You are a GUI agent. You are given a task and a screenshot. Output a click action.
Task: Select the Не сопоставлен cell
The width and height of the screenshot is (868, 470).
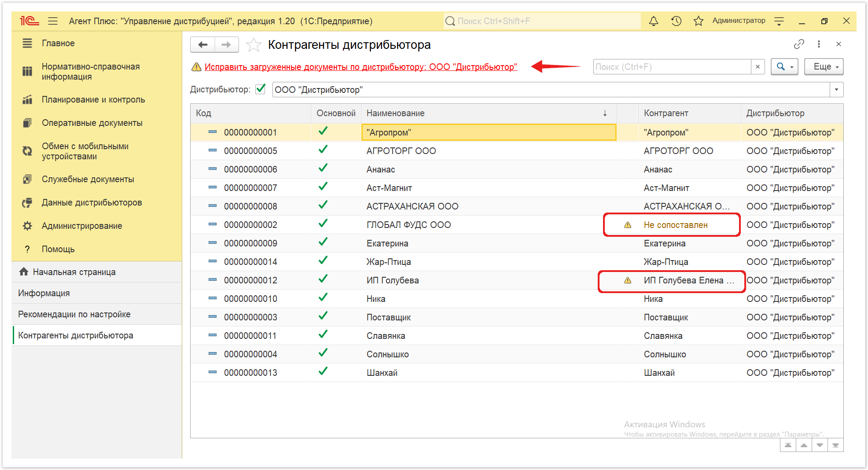point(676,225)
